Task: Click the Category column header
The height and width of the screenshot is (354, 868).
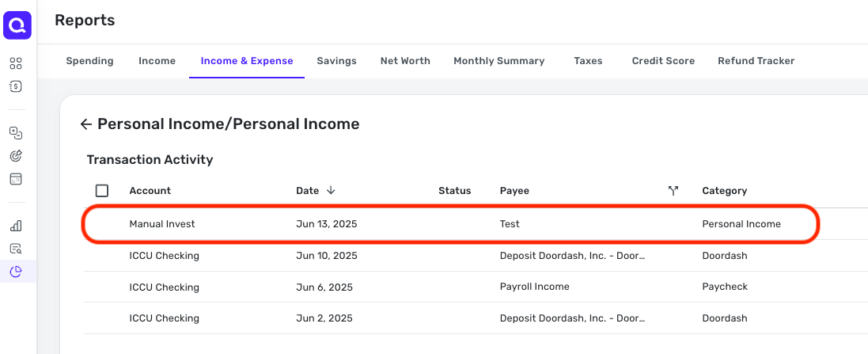Action: tap(725, 191)
